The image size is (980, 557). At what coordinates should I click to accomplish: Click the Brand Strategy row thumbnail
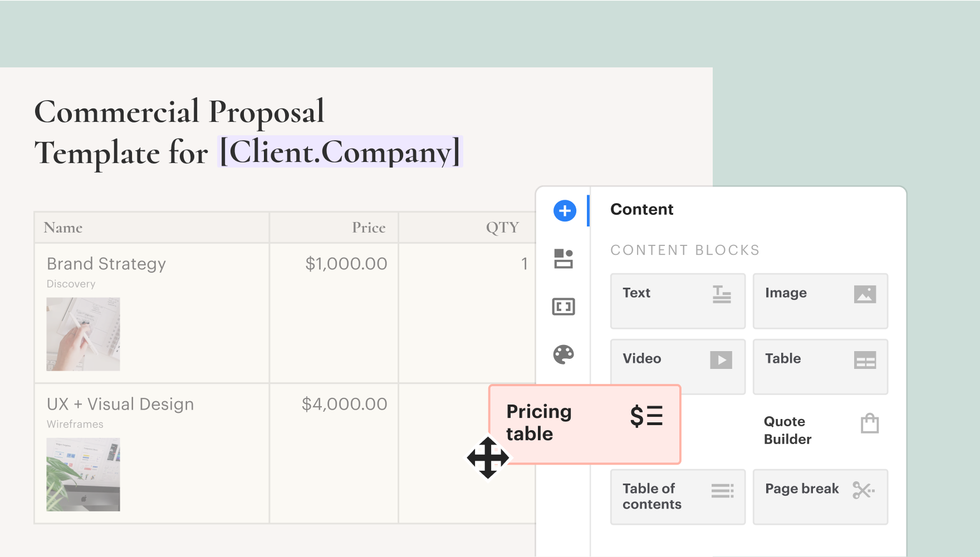point(82,334)
